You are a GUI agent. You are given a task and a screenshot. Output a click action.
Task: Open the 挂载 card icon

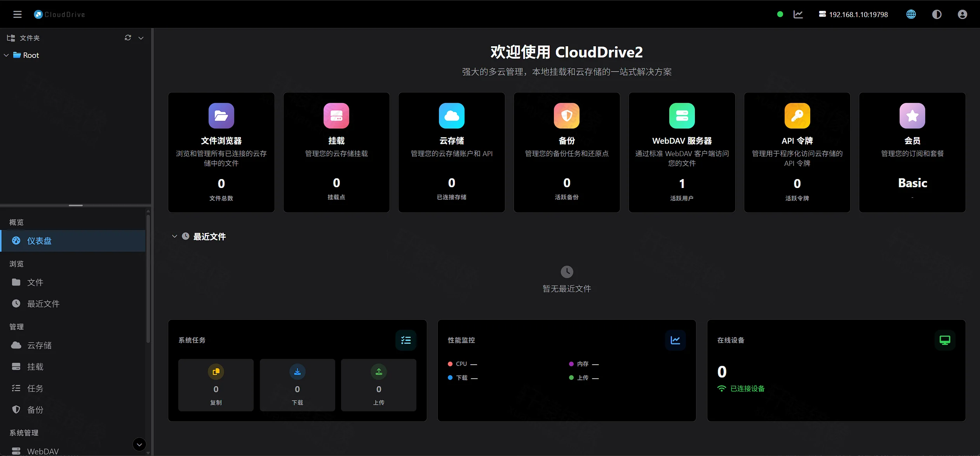click(x=336, y=116)
